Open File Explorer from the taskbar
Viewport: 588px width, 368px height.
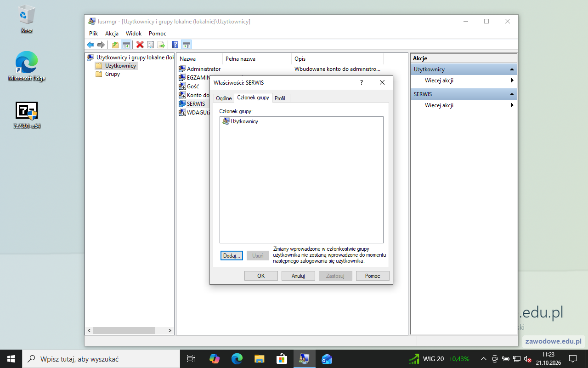pos(260,359)
